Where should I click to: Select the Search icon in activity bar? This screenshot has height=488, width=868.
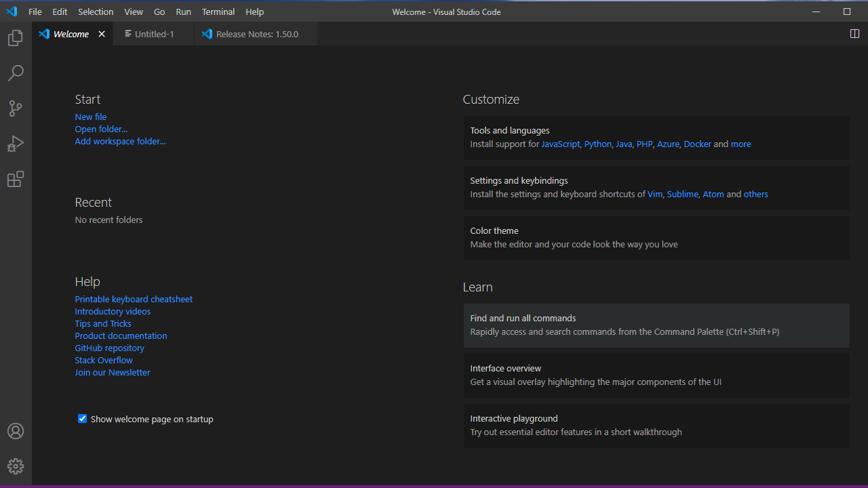pos(15,73)
